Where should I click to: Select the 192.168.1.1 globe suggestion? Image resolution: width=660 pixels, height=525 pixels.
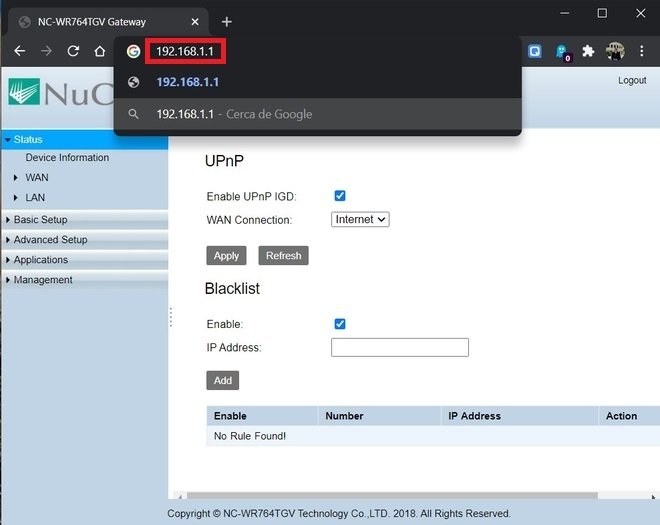click(x=318, y=82)
